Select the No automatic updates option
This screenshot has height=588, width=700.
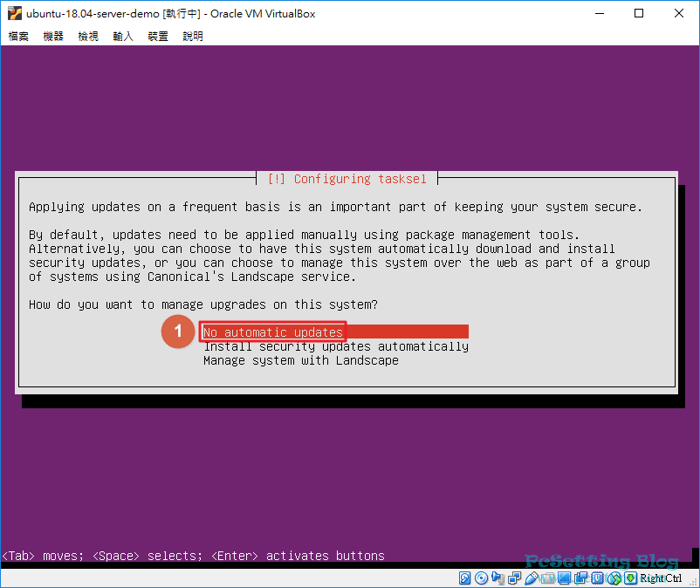(x=273, y=332)
